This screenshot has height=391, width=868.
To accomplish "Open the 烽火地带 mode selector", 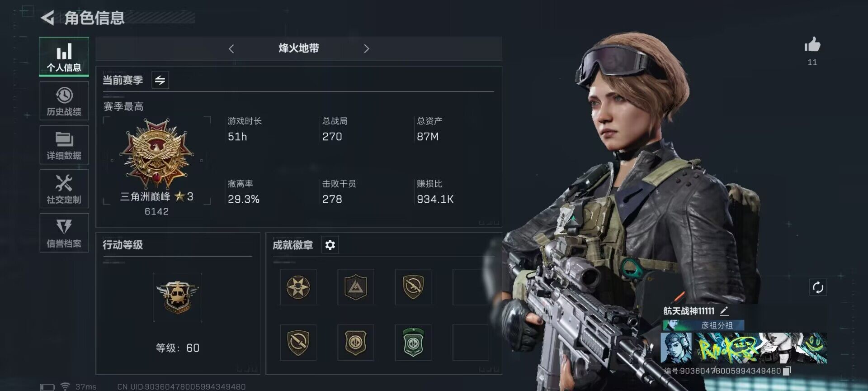I will tap(298, 48).
